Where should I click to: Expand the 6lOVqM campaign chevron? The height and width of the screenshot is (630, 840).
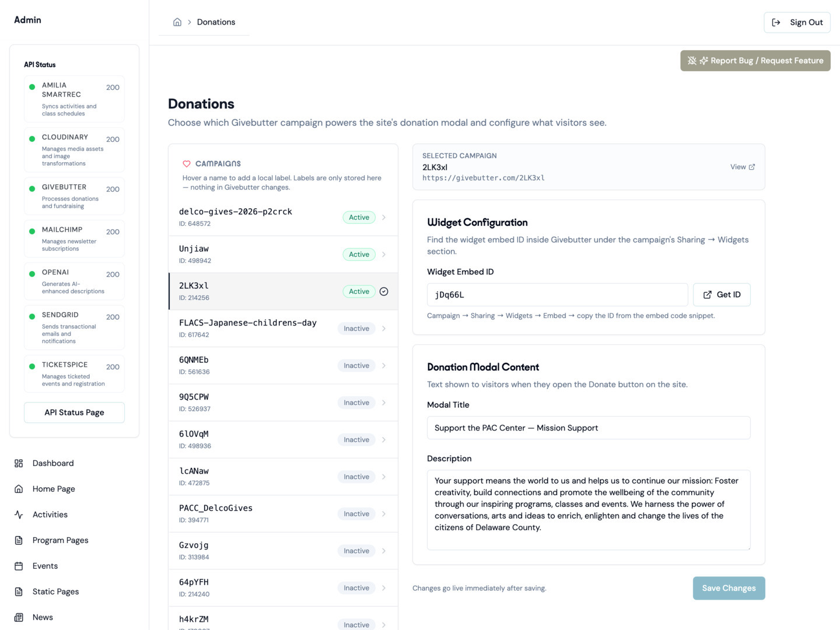pyautogui.click(x=384, y=440)
